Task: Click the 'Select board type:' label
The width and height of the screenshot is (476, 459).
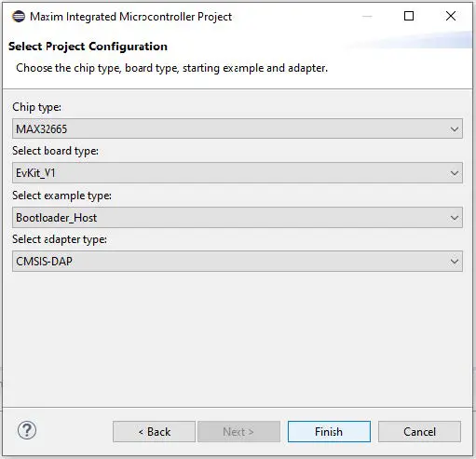Action: coord(55,151)
